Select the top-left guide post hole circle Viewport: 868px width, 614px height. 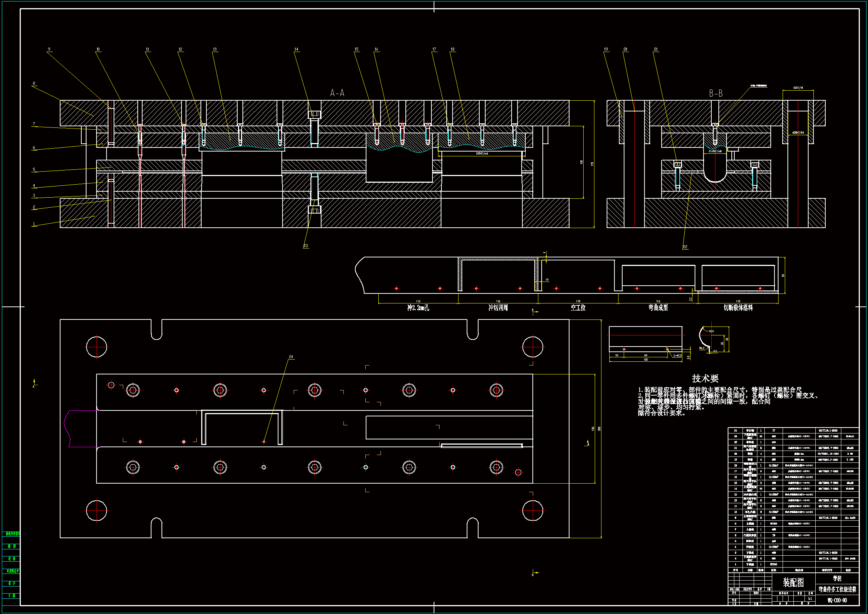tap(97, 347)
